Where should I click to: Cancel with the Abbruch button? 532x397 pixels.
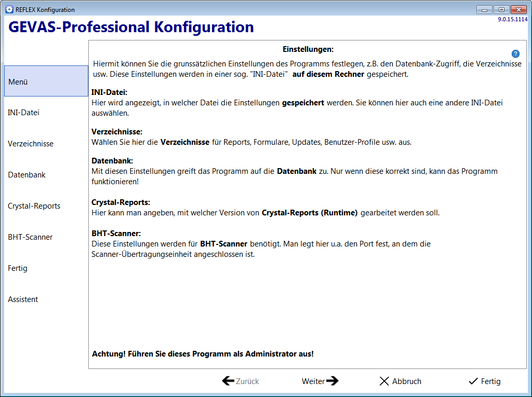(400, 381)
